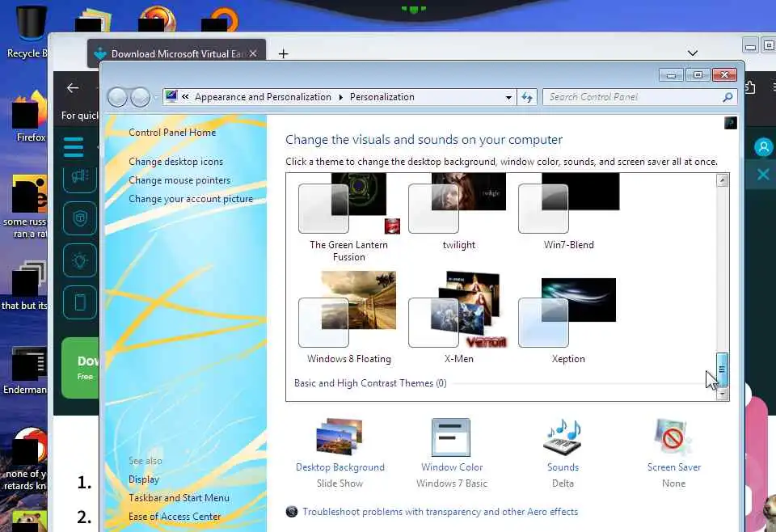The height and width of the screenshot is (532, 776).
Task: Click the Search Control Panel field
Action: click(x=633, y=97)
